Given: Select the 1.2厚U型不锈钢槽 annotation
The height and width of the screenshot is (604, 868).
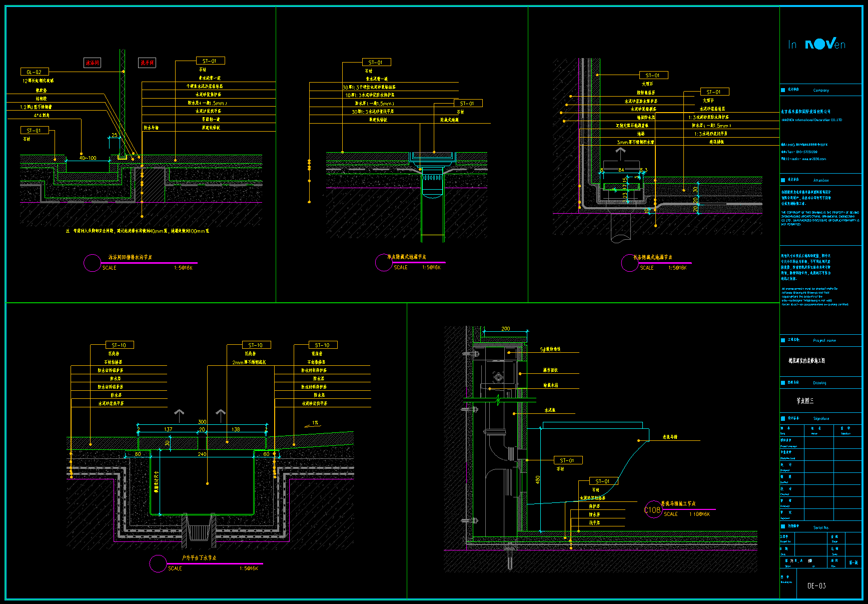Looking at the screenshot, I should coord(36,107).
